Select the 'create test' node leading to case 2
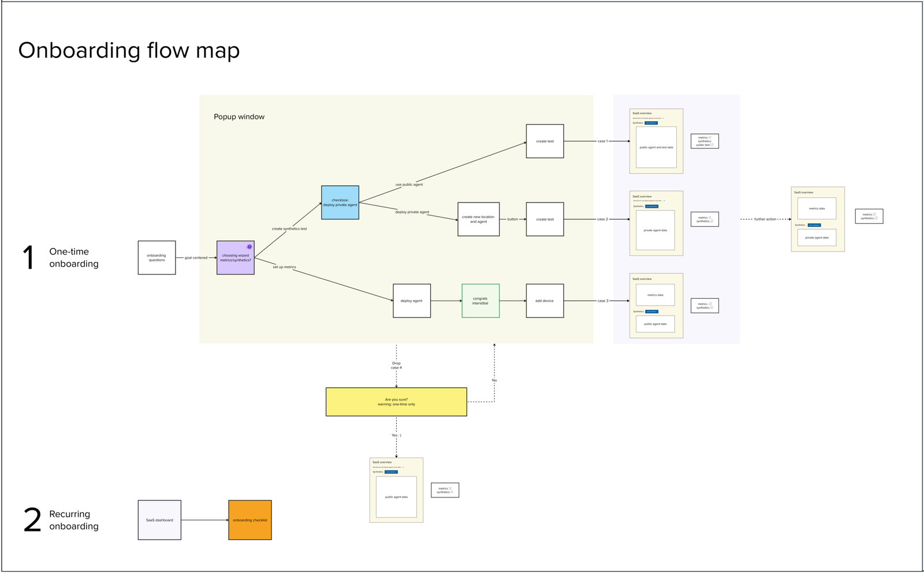 coord(545,219)
